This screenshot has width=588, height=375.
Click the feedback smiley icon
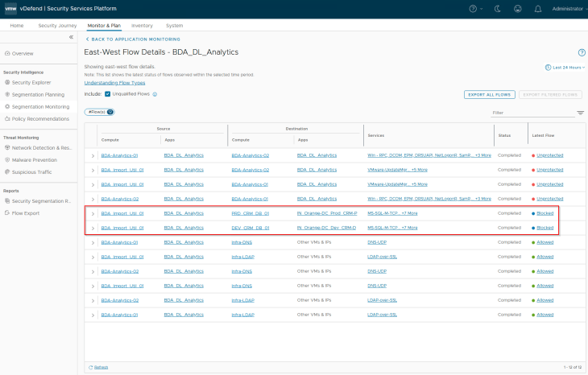[x=516, y=8]
